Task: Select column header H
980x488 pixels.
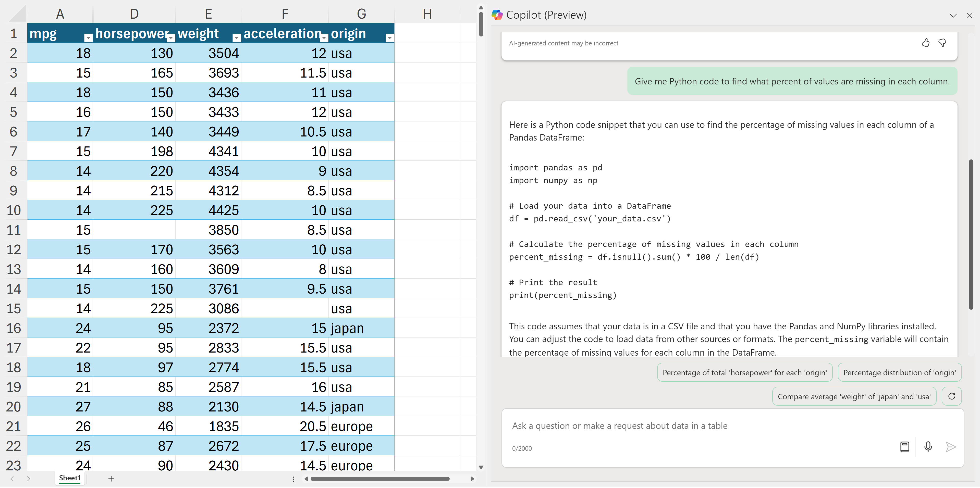Action: pyautogui.click(x=427, y=14)
